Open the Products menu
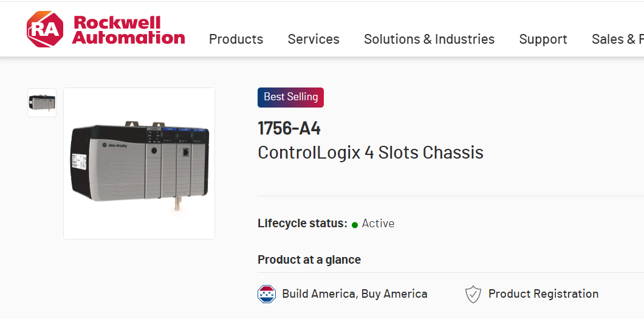Viewport: 644px width, 319px height. [236, 39]
